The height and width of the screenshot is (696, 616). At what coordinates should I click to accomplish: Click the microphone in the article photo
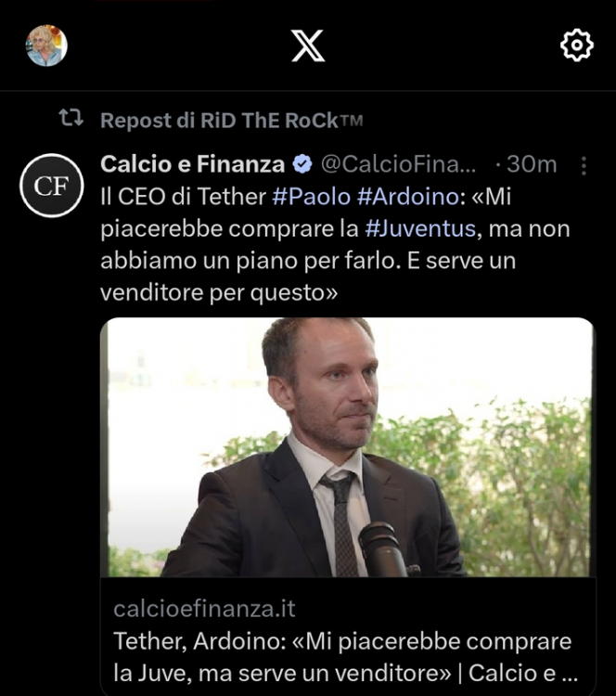click(x=382, y=548)
